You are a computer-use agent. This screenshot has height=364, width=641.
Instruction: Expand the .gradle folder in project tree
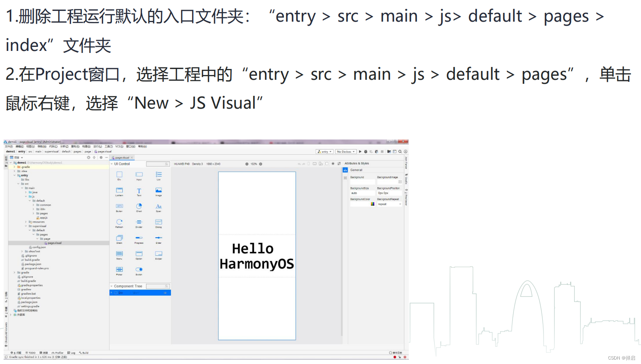(x=14, y=167)
